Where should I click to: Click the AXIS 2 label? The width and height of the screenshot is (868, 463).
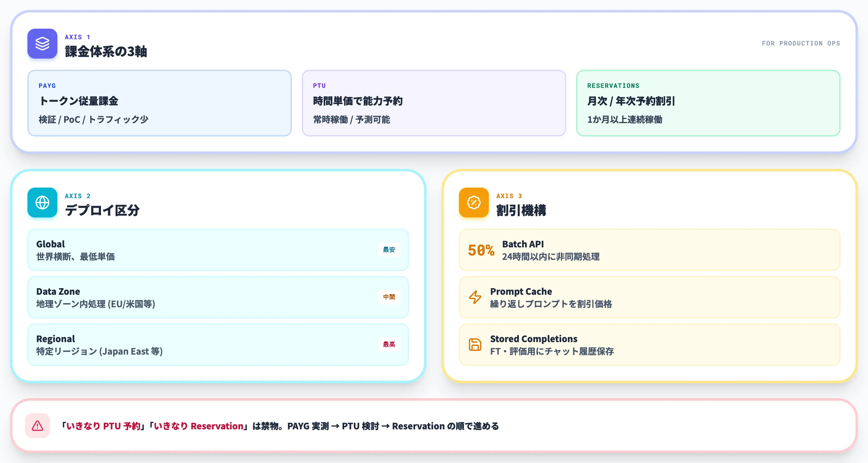[78, 196]
